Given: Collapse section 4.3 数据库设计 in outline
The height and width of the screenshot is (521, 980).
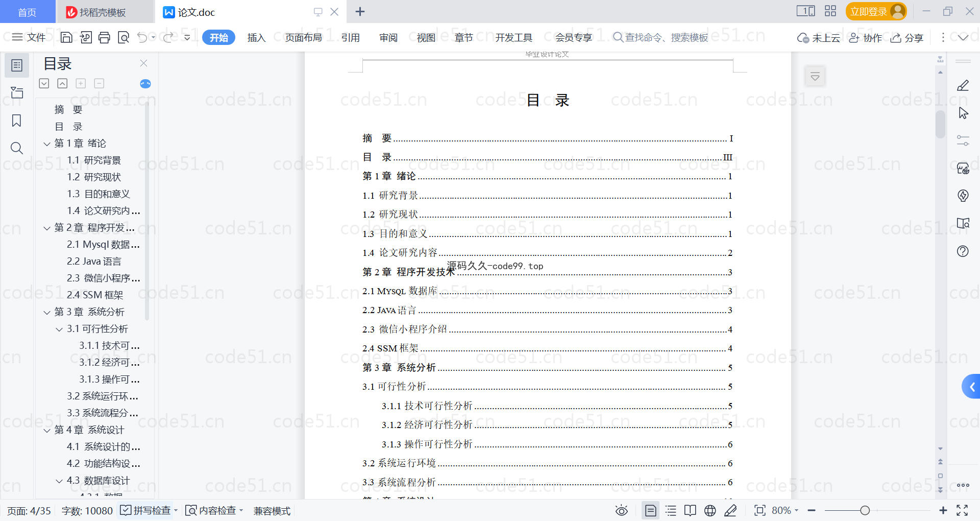Looking at the screenshot, I should pos(59,481).
